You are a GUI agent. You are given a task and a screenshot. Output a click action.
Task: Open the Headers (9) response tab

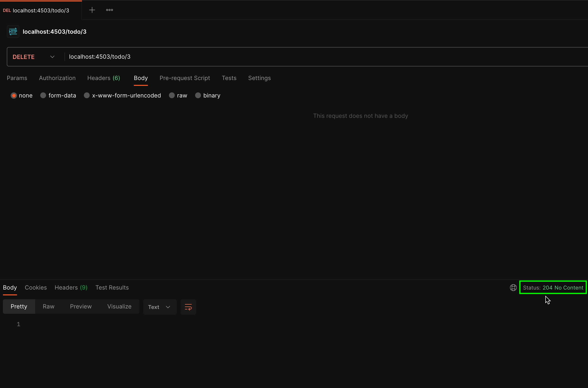click(71, 287)
